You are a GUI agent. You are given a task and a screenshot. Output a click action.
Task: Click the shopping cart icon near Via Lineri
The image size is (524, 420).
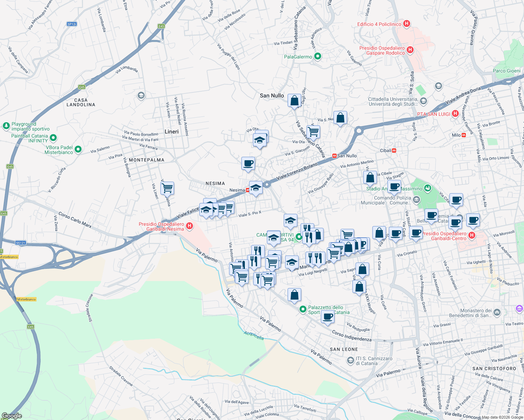pos(167,188)
